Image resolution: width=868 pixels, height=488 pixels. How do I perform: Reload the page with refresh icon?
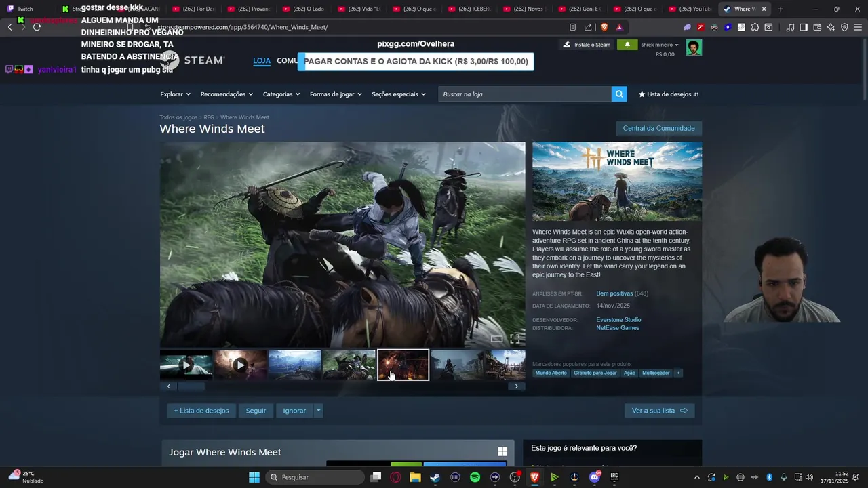37,27
